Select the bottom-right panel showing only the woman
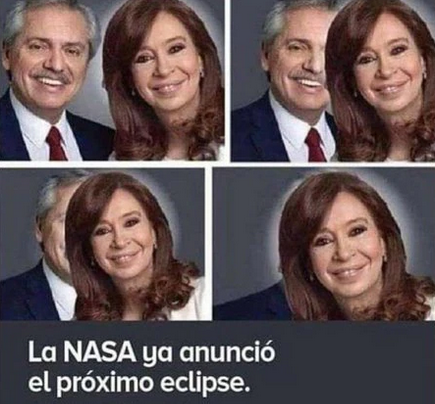Image resolution: width=435 pixels, height=404 pixels. point(324,244)
